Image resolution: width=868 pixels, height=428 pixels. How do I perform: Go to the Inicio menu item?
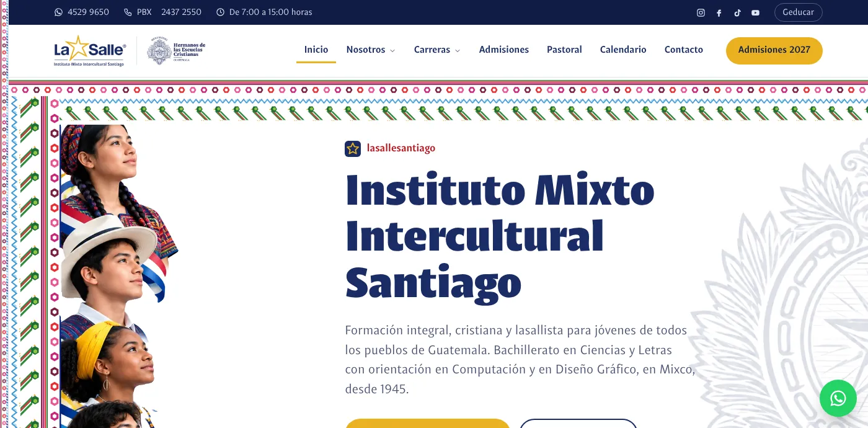click(316, 50)
